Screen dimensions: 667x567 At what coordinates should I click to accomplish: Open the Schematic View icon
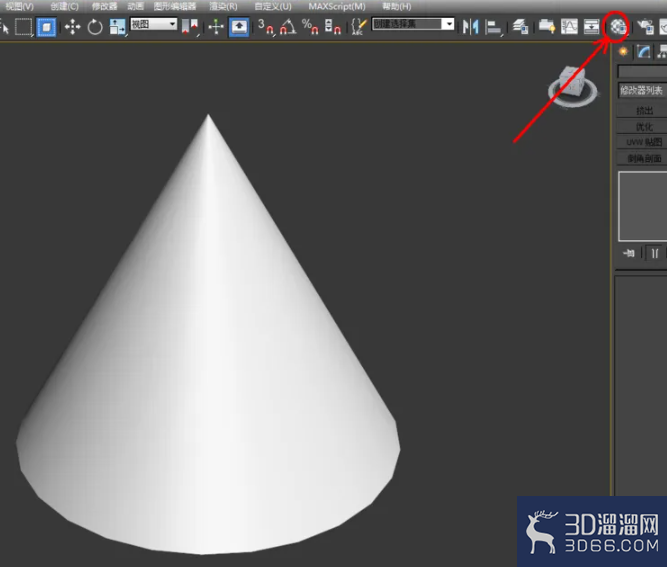[x=591, y=27]
